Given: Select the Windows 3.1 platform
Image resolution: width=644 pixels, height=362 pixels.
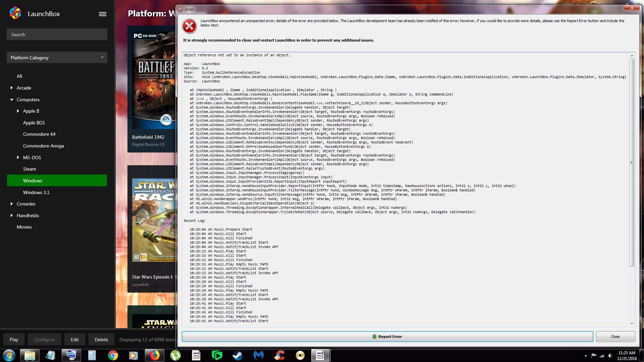Looking at the screenshot, I should (x=36, y=192).
